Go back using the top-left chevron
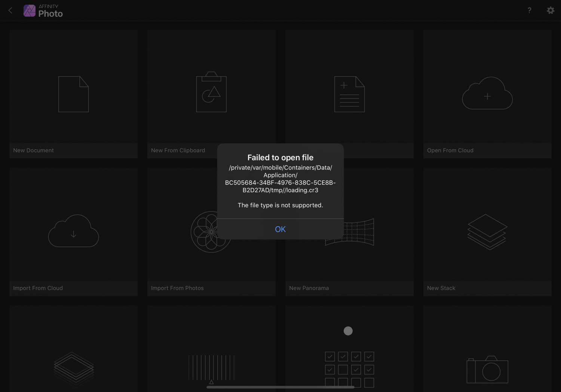The width and height of the screenshot is (561, 392). coord(10,10)
